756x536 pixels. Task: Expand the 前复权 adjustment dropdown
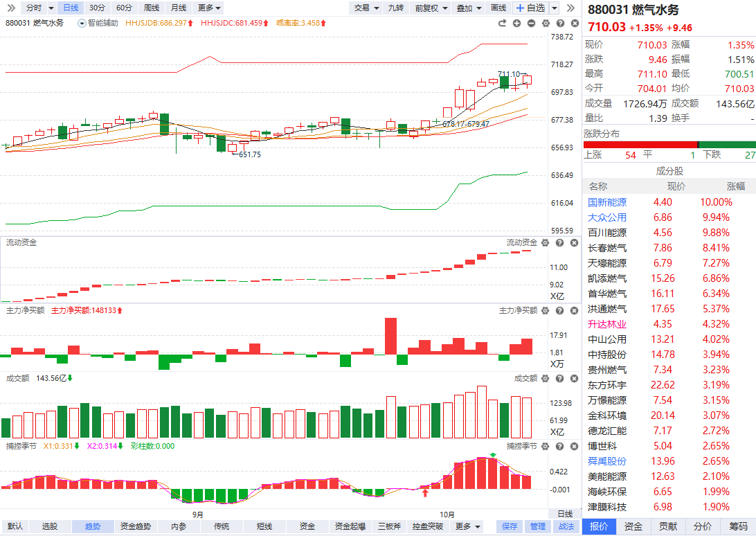(x=431, y=8)
